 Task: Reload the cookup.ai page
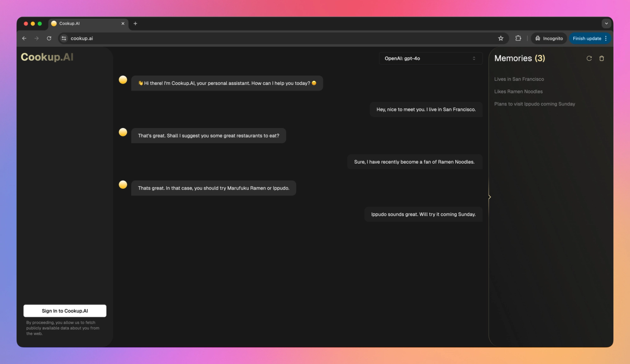click(x=49, y=38)
